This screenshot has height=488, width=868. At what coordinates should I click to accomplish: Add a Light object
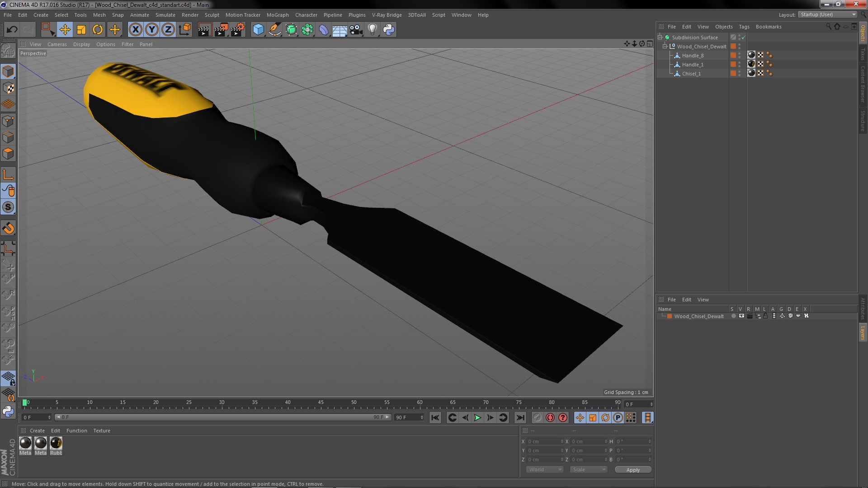[373, 30]
